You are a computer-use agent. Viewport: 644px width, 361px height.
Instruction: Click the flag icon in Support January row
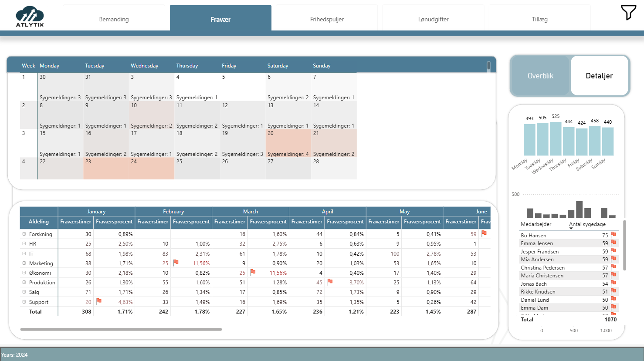click(99, 301)
